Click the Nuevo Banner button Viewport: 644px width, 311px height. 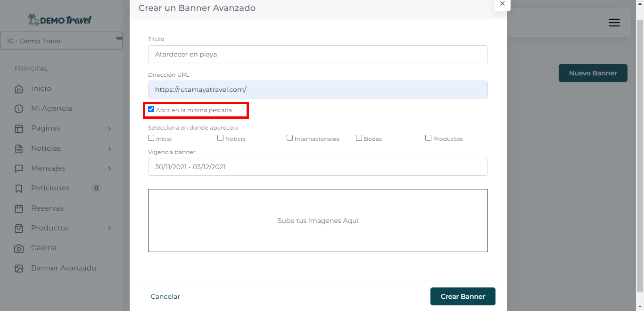(593, 73)
